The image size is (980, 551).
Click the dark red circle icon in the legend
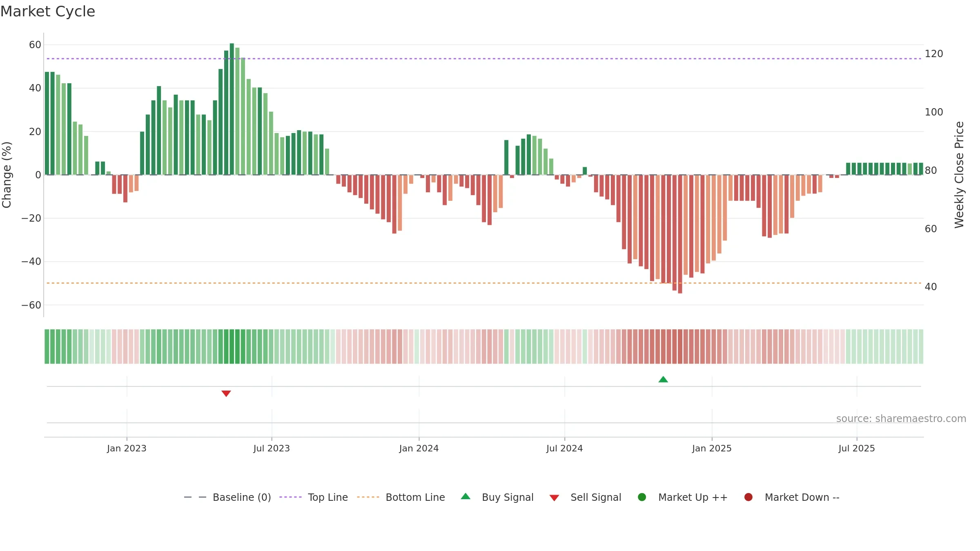pos(748,497)
